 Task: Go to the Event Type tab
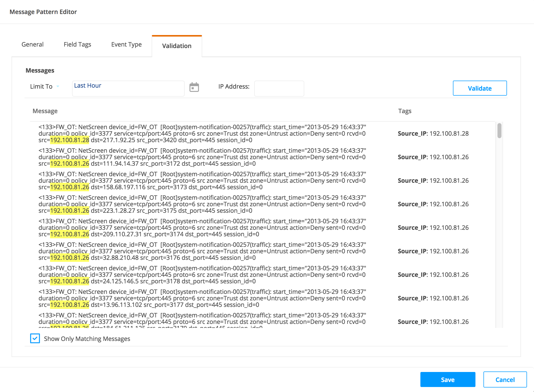(126, 45)
